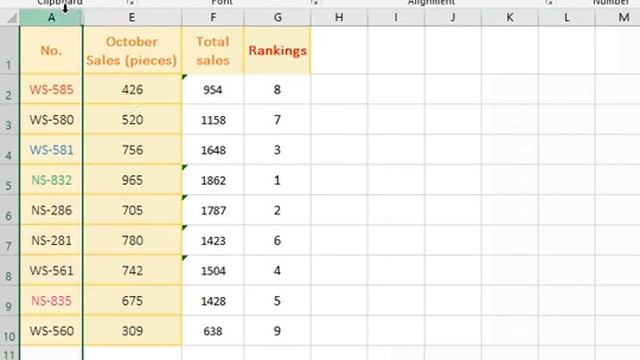The image size is (640, 360).
Task: Select October sales cell 756
Action: pyautogui.click(x=132, y=150)
